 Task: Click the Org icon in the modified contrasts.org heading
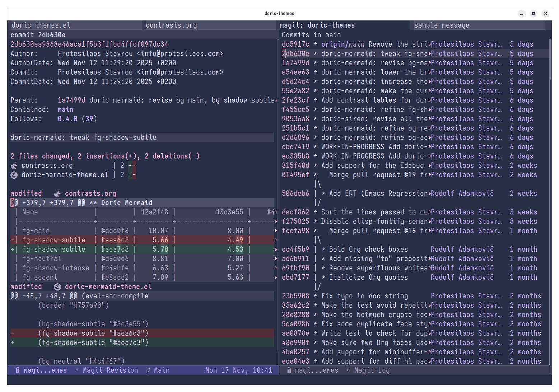tap(57, 194)
